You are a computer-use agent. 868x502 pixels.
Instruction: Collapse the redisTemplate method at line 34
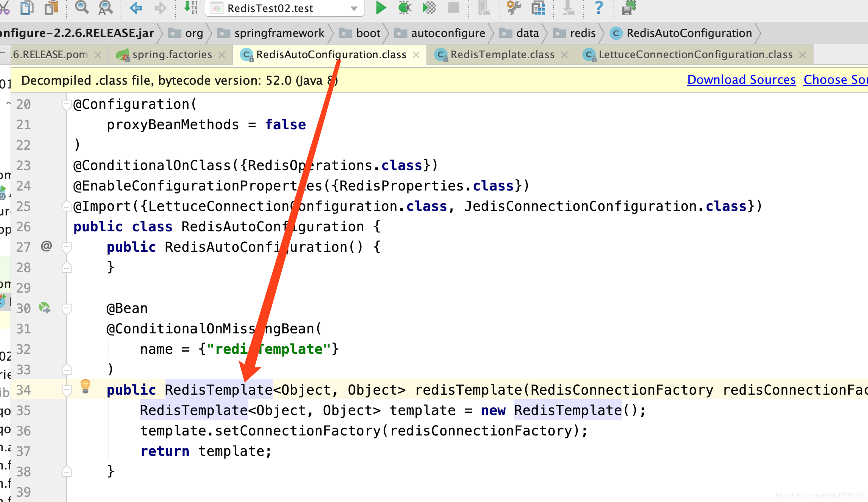click(67, 390)
